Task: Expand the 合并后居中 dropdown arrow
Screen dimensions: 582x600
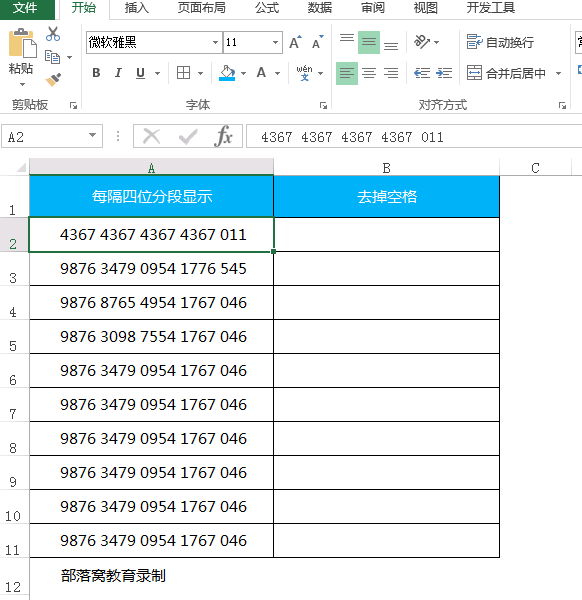Action: click(558, 73)
